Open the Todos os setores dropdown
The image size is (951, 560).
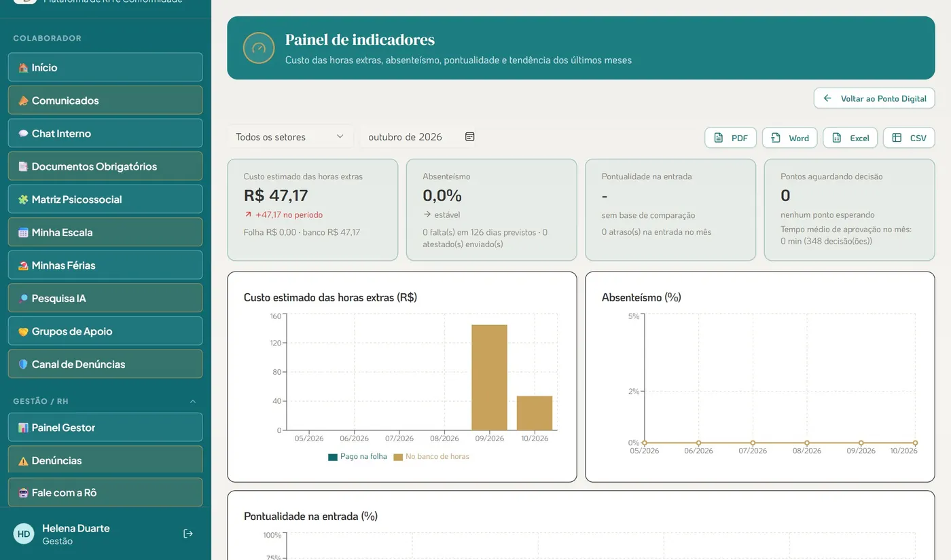pyautogui.click(x=291, y=136)
